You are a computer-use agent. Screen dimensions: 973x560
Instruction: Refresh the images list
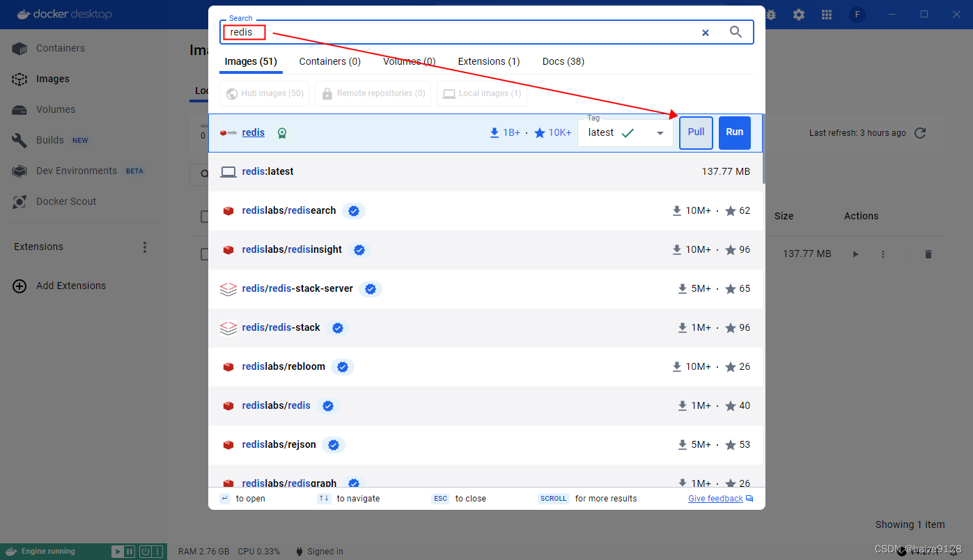pyautogui.click(x=920, y=132)
